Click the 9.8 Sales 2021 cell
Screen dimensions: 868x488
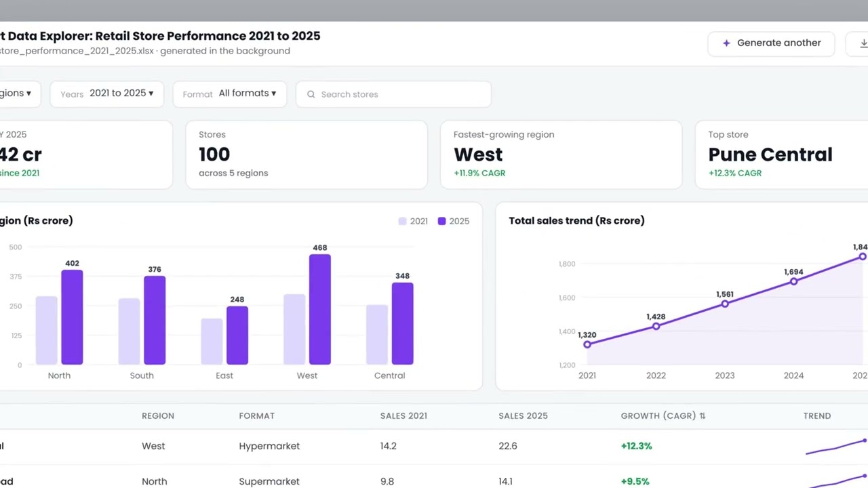click(387, 481)
